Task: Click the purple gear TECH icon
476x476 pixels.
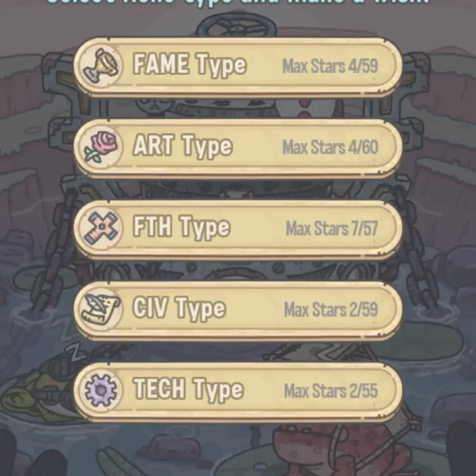Action: [101, 390]
